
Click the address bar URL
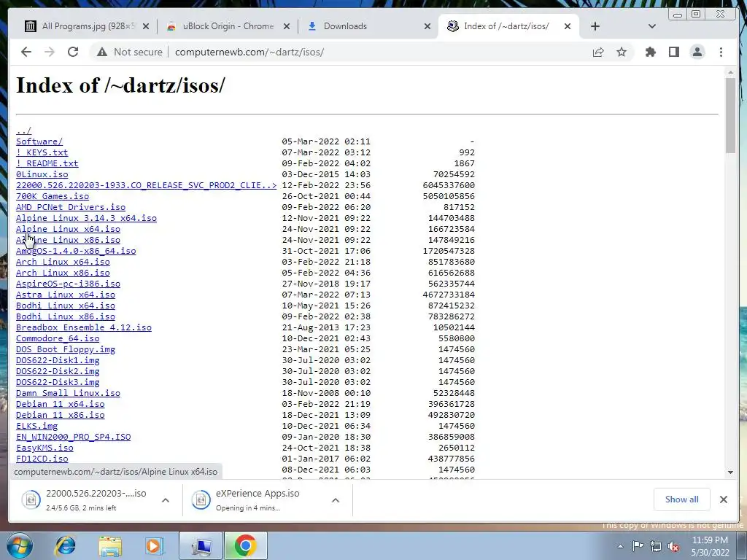(249, 52)
